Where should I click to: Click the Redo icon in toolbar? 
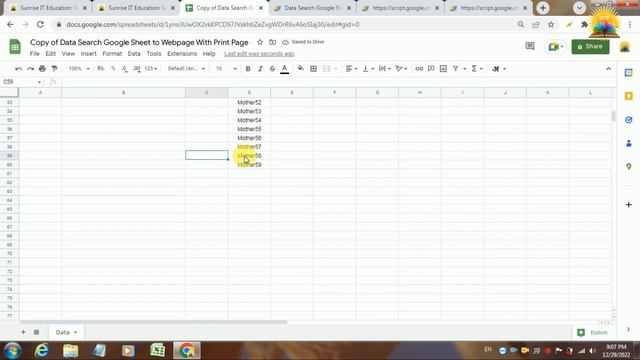pos(30,69)
